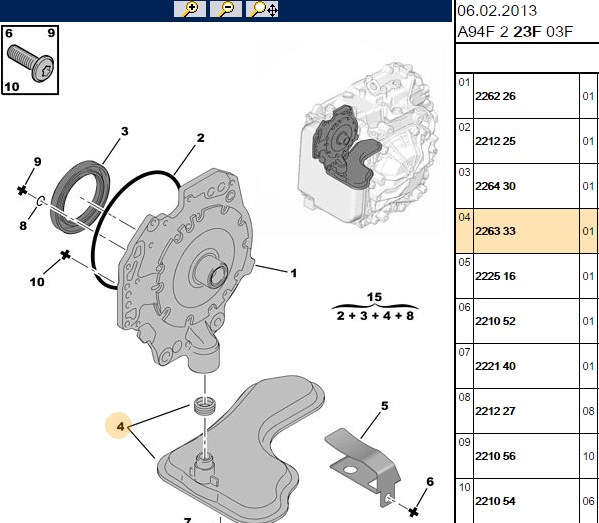Click the kit composition text 2 + 3 + 4 + 8

375,316
